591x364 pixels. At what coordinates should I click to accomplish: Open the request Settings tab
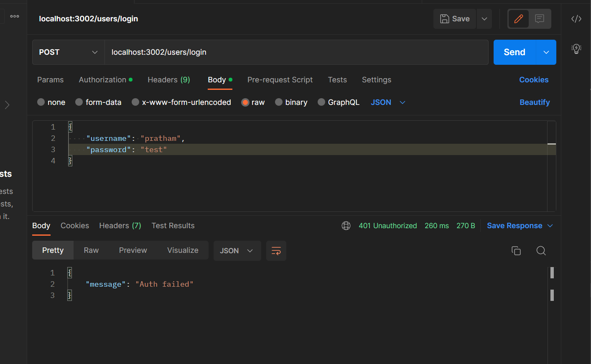coord(377,80)
